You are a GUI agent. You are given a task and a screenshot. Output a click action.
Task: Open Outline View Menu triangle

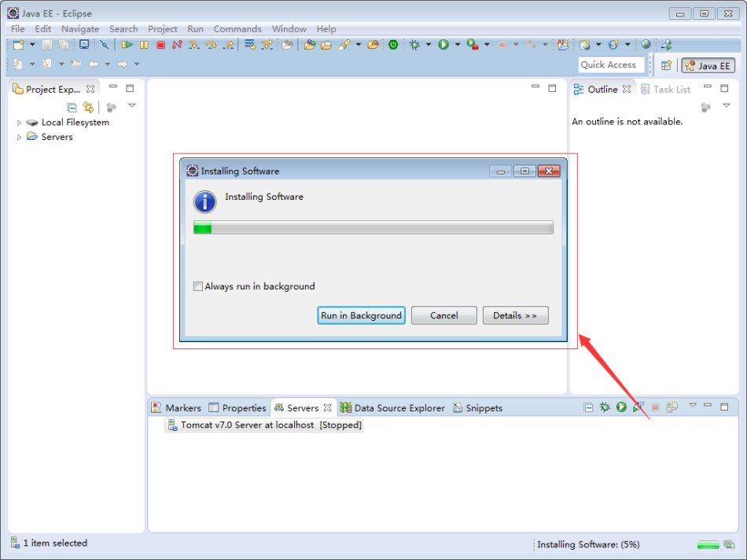point(726,105)
